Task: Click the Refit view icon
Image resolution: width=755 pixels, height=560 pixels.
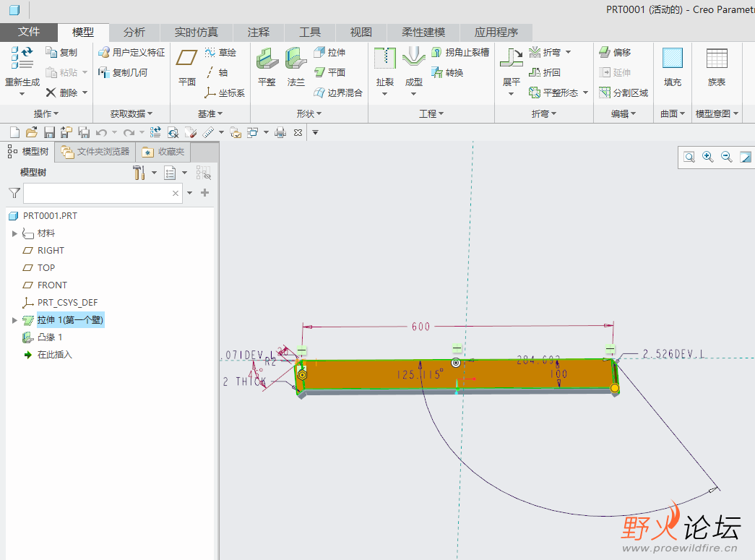Action: pos(689,157)
